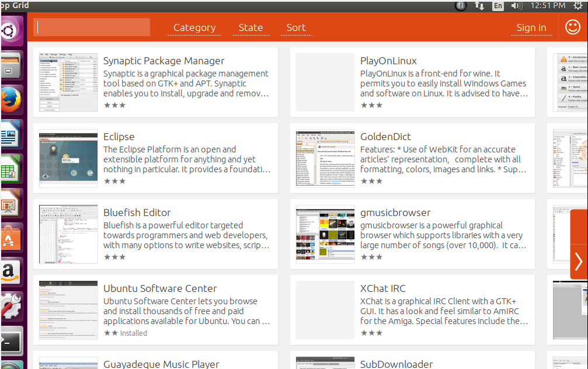Screen dimensions: 588x369
Task: Open LibreOffice Calc from the launcher
Action: [x=11, y=169]
